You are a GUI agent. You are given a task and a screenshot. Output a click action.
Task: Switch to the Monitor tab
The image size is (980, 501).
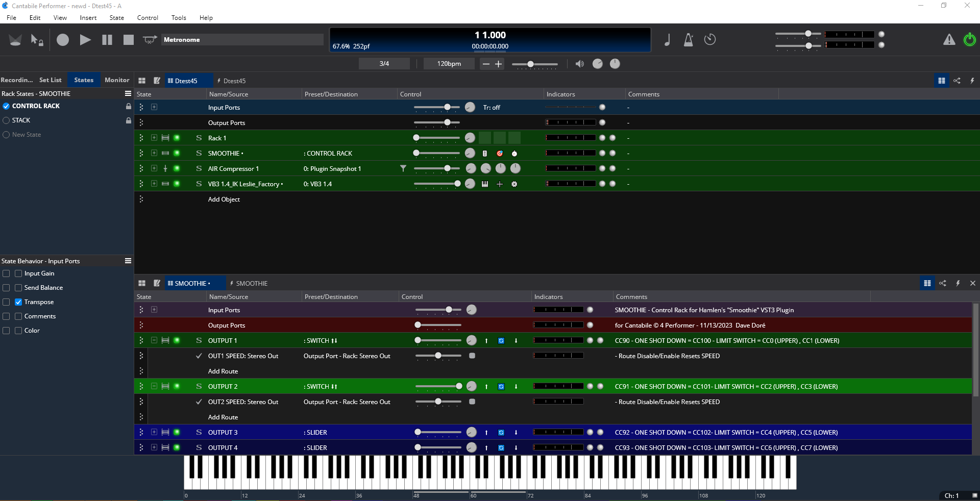pos(117,80)
